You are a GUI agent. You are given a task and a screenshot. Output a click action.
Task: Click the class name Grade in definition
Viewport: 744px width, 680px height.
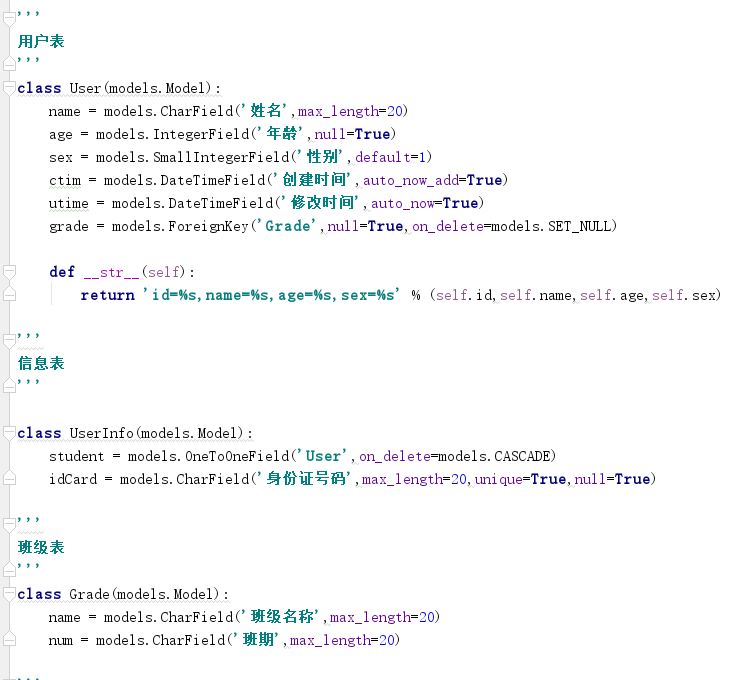(x=89, y=594)
